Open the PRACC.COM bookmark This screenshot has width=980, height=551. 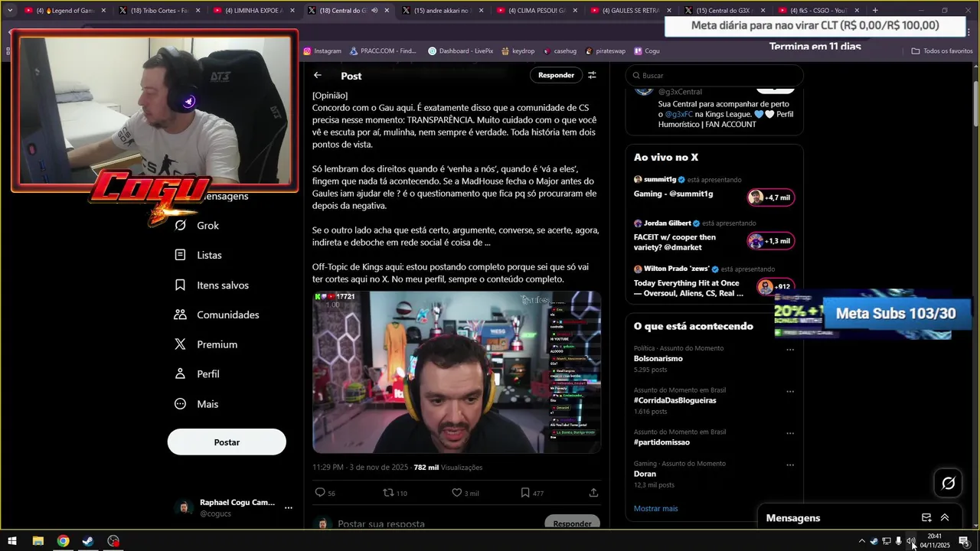383,51
